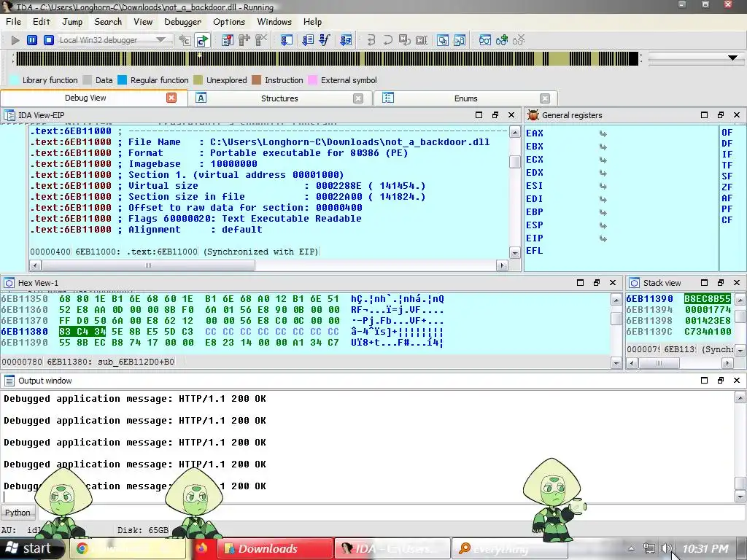This screenshot has height=560, width=747.
Task: Click the down arrow of the IDA View vertical scrollbar
Action: click(514, 253)
